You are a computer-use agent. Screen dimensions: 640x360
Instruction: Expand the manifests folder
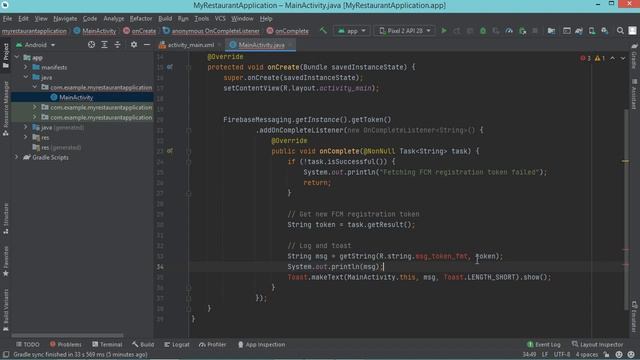click(x=26, y=67)
